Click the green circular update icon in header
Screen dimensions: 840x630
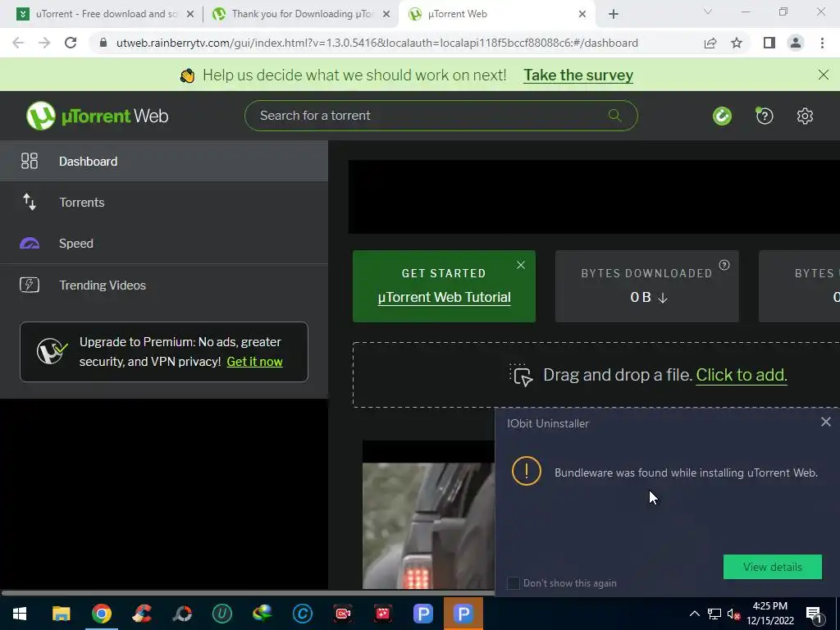click(722, 116)
